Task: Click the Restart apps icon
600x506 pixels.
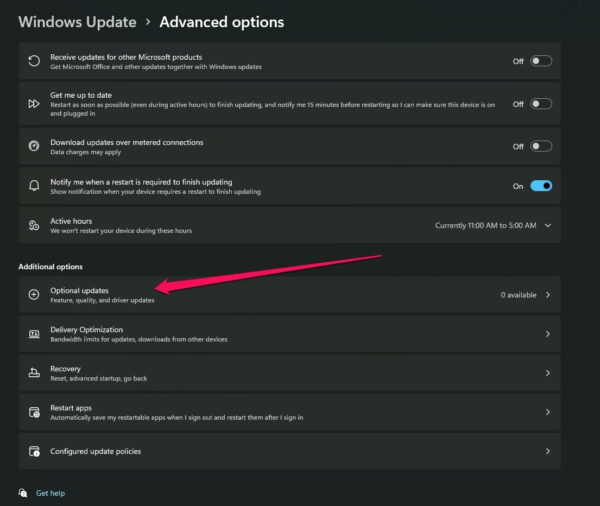Action: [33, 412]
